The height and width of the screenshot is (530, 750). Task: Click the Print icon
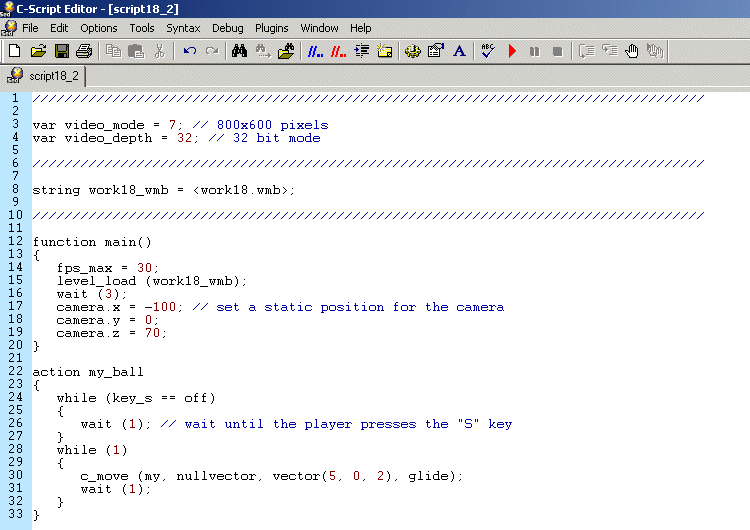pos(84,50)
